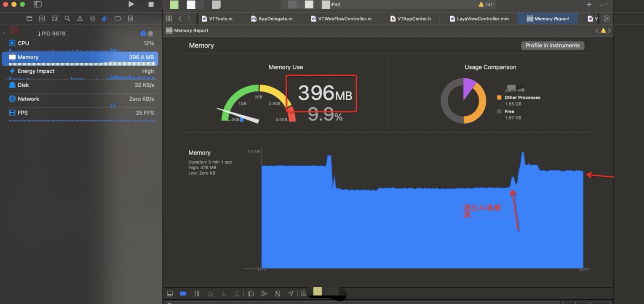Run the app with the play button
The image size is (644, 304).
pyautogui.click(x=131, y=4)
